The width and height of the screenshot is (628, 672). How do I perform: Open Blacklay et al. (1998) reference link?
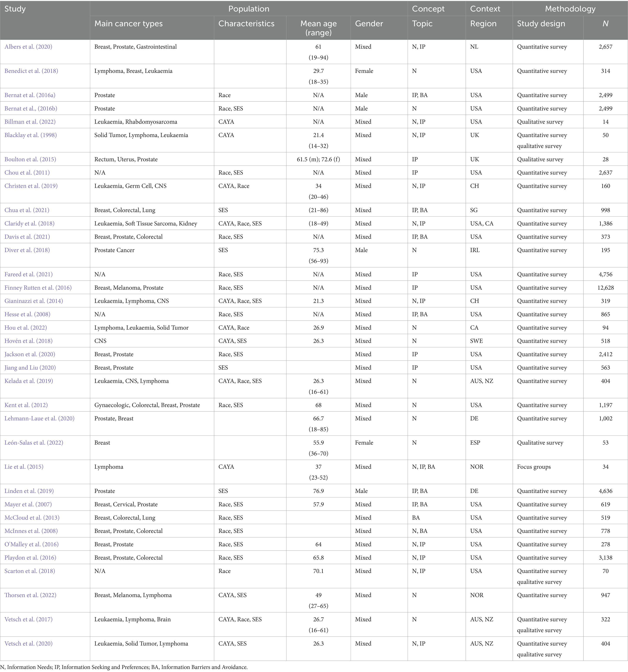tap(30, 135)
